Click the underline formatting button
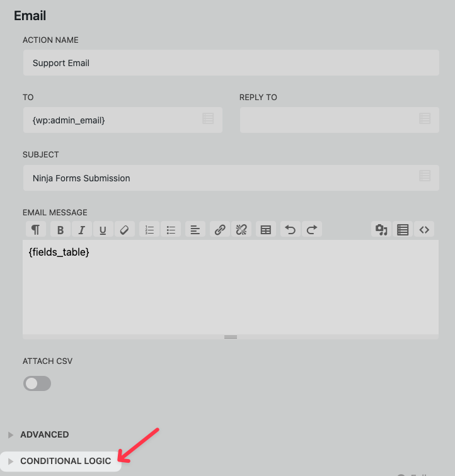Image resolution: width=455 pixels, height=476 pixels. pos(103,230)
